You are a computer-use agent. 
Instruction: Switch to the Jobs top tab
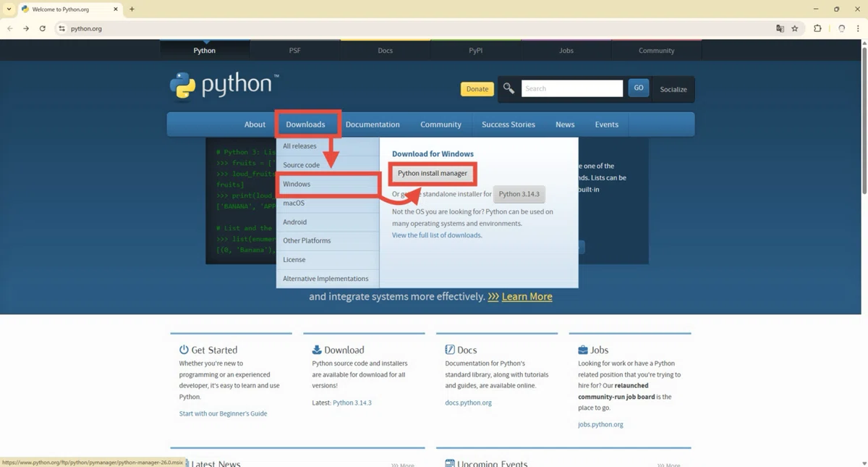pos(566,50)
